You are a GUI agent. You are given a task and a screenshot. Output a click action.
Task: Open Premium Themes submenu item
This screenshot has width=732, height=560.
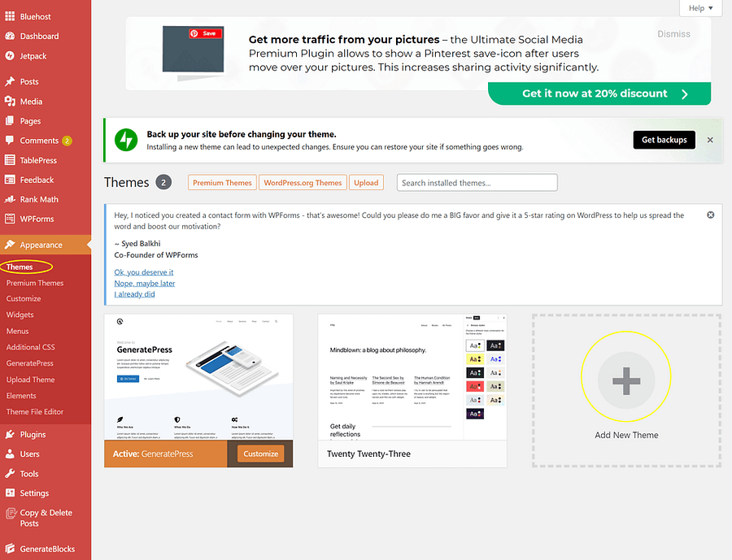(x=35, y=283)
